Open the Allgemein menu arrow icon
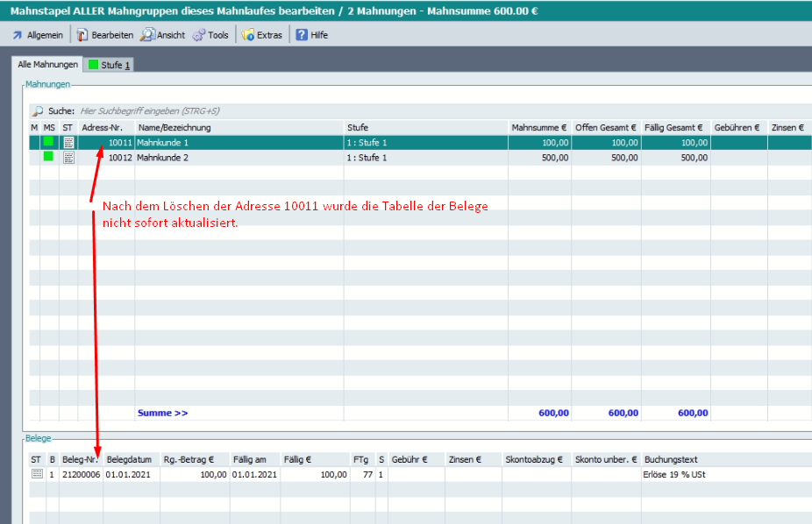 pos(17,35)
